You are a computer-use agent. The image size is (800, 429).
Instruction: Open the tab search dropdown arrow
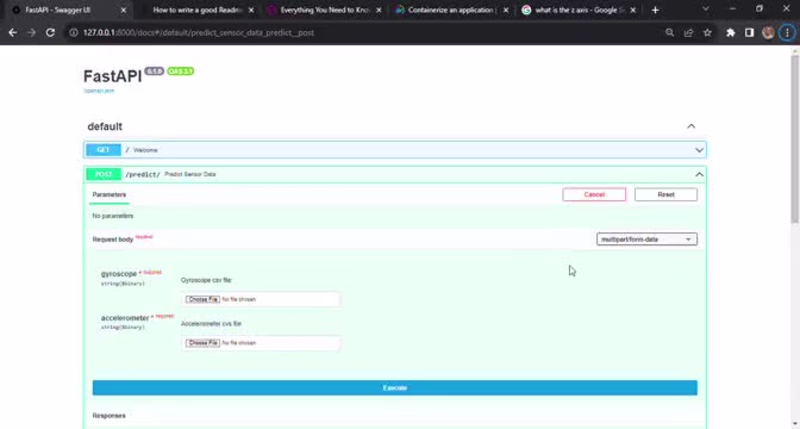click(x=706, y=9)
